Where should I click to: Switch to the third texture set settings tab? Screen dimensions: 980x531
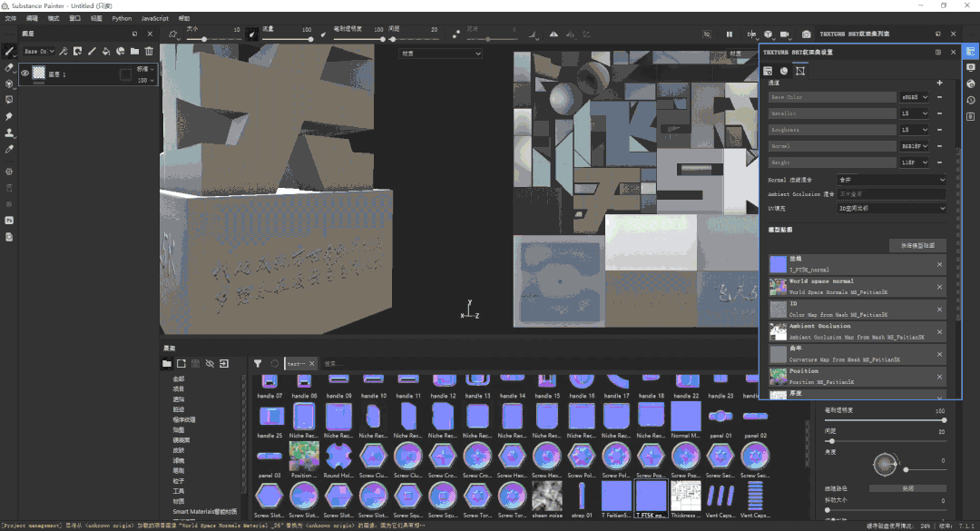[800, 71]
